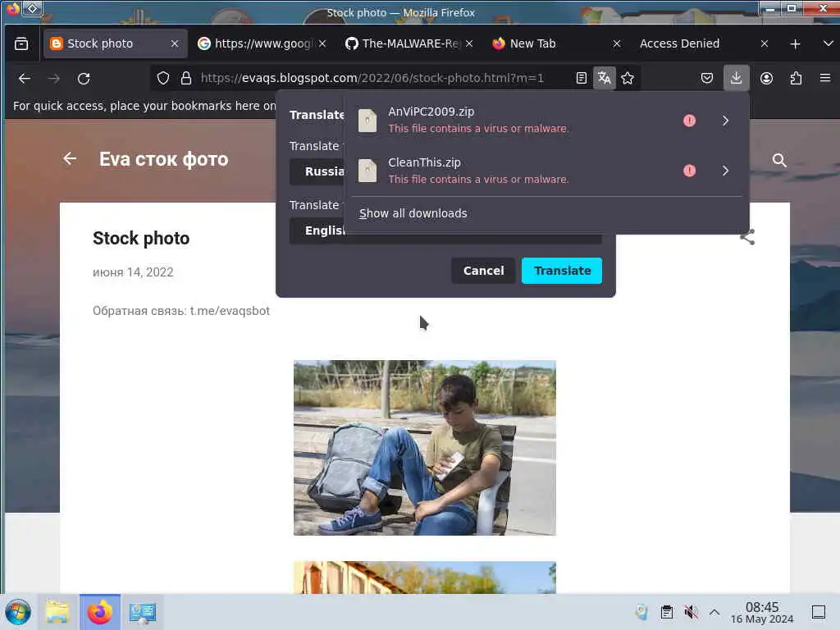Image resolution: width=840 pixels, height=630 pixels.
Task: Click the address bar URL field
Action: point(372,78)
